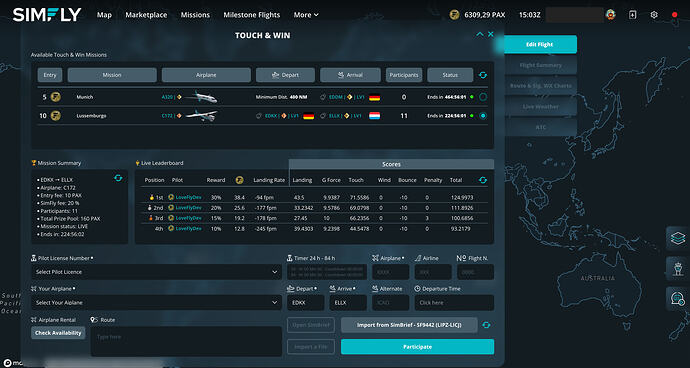Sort by Status column header
Screen dimensions: 690x368
point(450,75)
